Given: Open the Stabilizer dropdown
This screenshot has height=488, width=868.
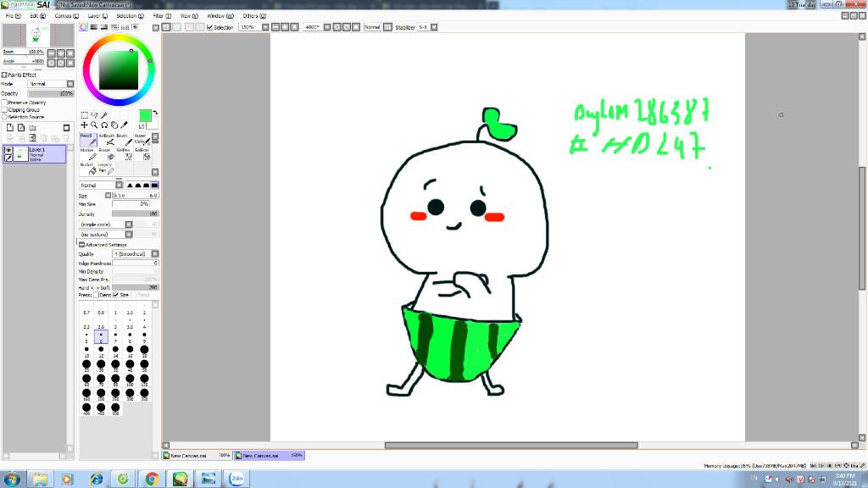Looking at the screenshot, I should point(434,27).
